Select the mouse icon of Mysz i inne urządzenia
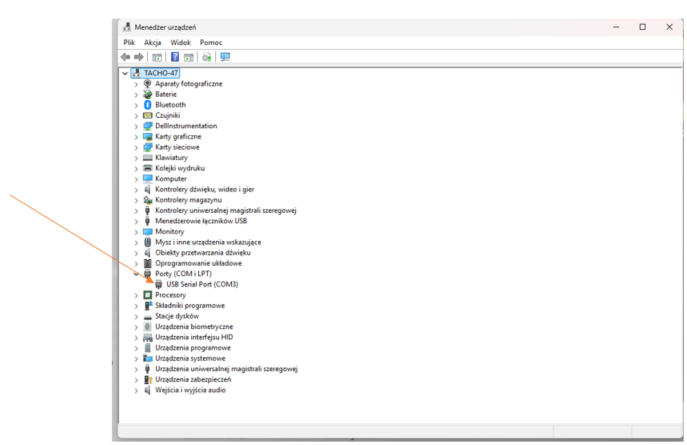This screenshot has width=687, height=445. click(x=148, y=242)
